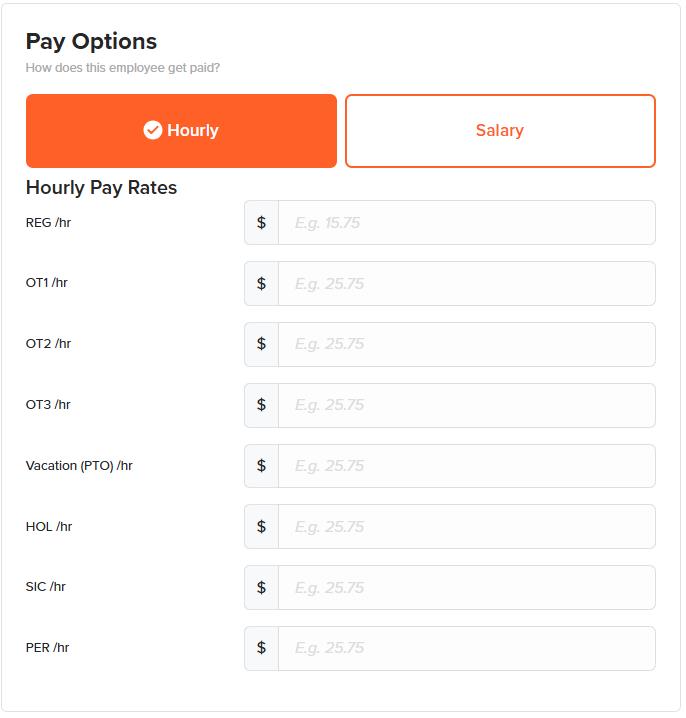Focus the OT1 /hr rate field
686x718 pixels.
(x=468, y=285)
